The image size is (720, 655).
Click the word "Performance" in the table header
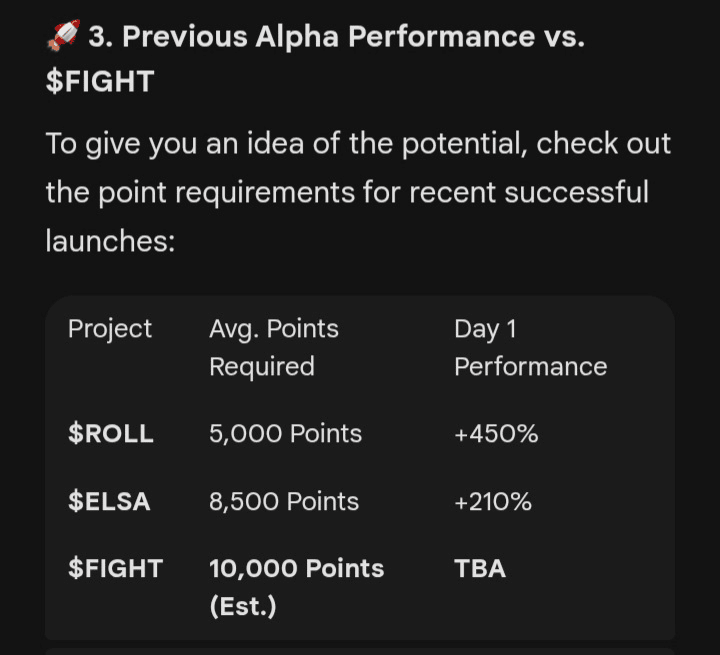pos(530,367)
